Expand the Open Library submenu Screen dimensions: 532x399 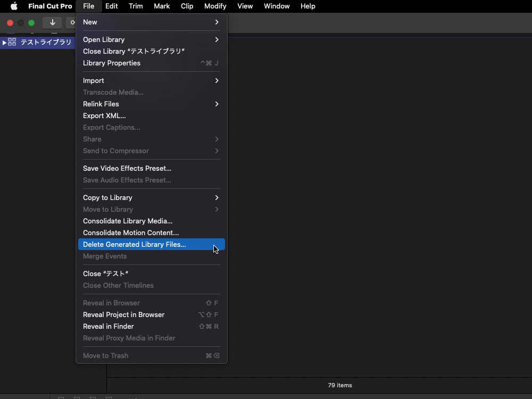click(151, 40)
